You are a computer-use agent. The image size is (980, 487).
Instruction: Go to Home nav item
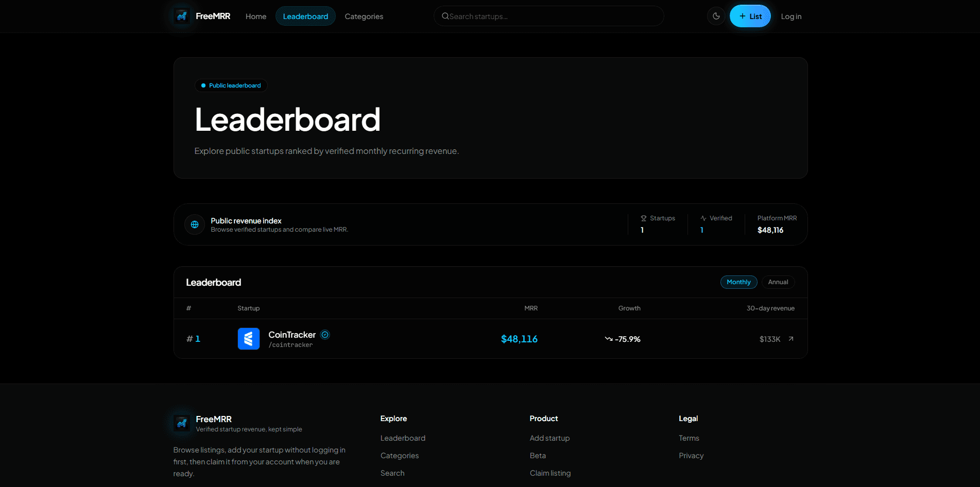tap(256, 16)
